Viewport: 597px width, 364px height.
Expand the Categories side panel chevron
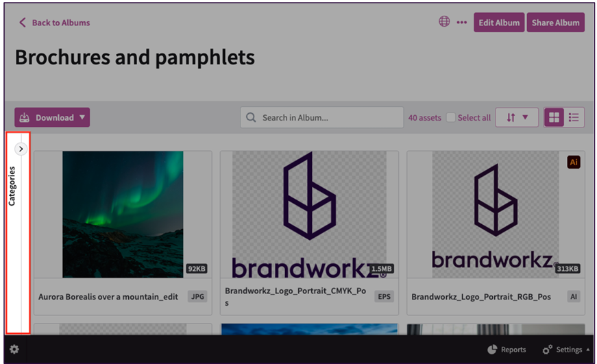(21, 149)
